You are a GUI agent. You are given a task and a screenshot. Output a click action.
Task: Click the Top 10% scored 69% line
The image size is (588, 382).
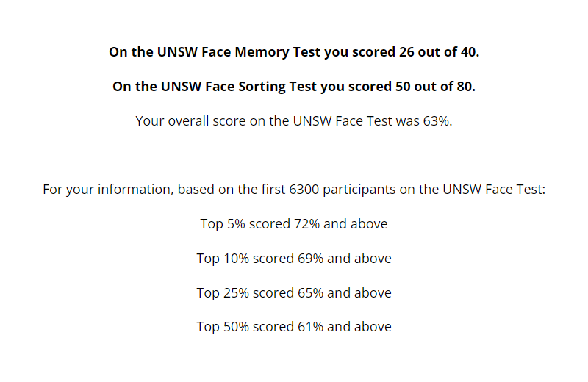click(x=294, y=259)
